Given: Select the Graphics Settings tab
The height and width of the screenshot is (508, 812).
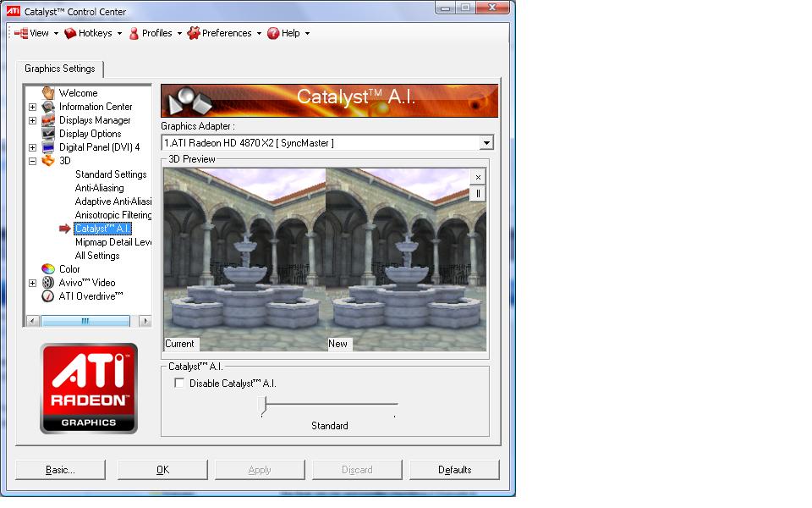Looking at the screenshot, I should [x=60, y=69].
